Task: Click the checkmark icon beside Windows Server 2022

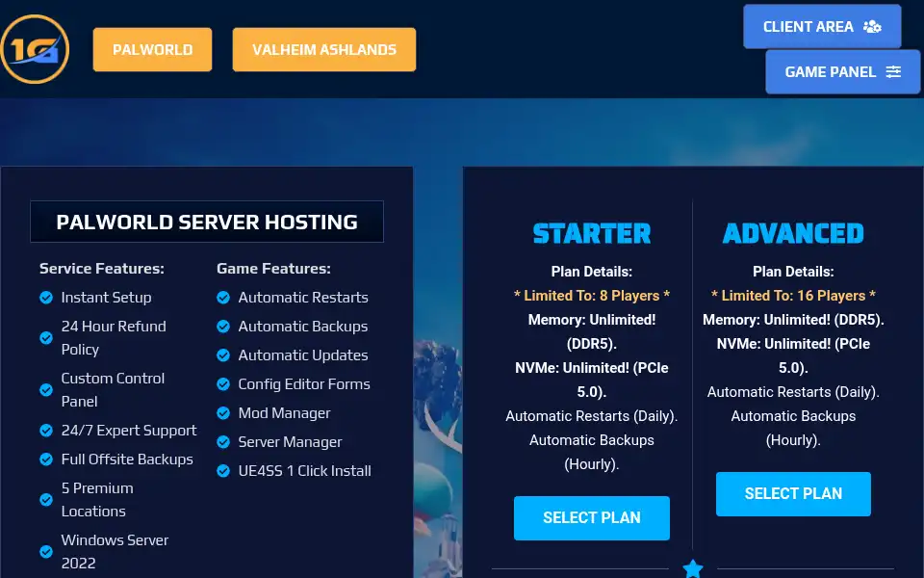Action: [46, 551]
